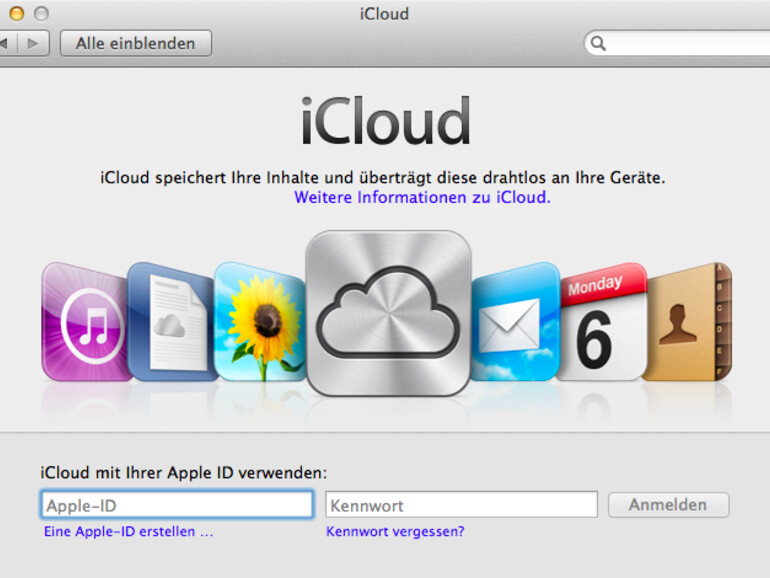Go back with the left arrow button
770x578 pixels.
tap(8, 43)
